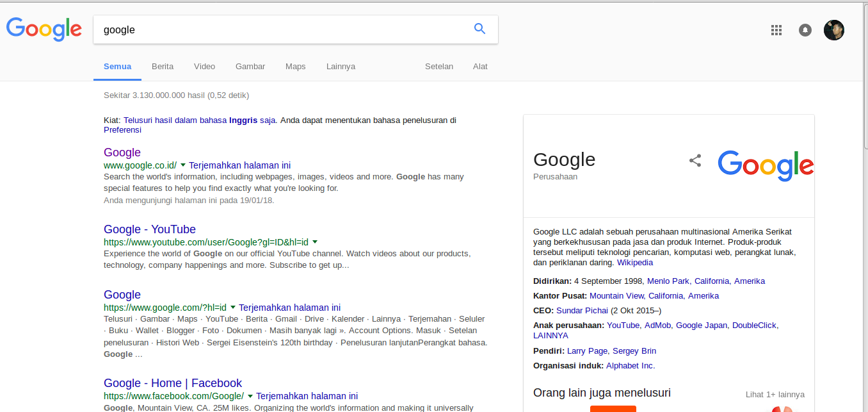Click the text Anda mengunjungi halaman ini pada 19/01/18

[x=189, y=201]
